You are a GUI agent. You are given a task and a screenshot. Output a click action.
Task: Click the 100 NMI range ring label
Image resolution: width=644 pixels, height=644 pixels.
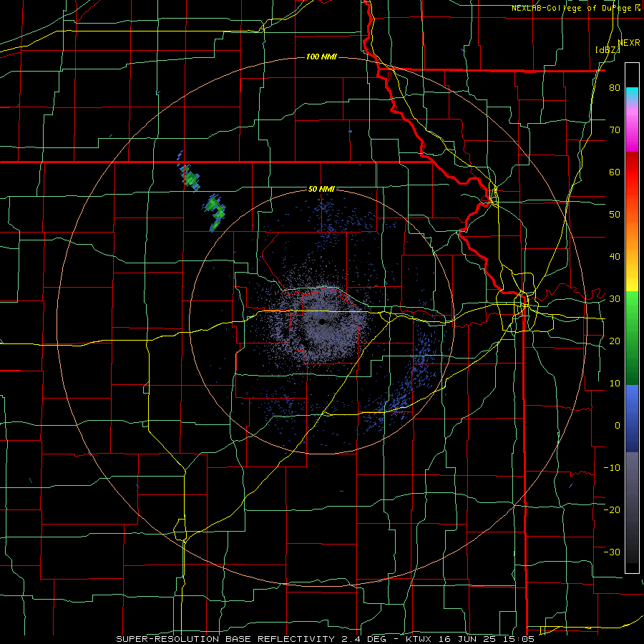321,57
